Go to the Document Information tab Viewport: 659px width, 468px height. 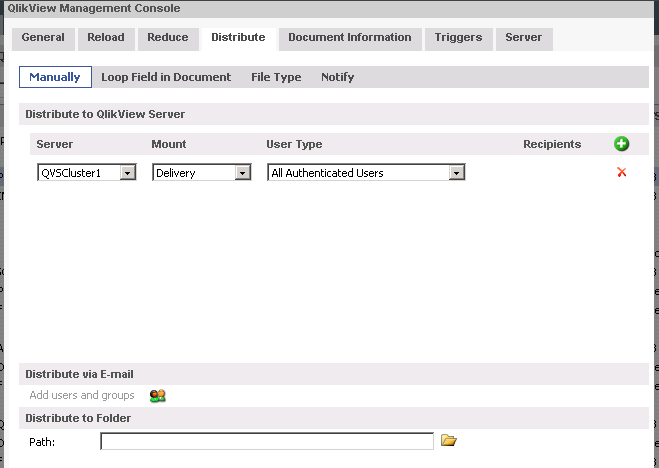point(350,37)
